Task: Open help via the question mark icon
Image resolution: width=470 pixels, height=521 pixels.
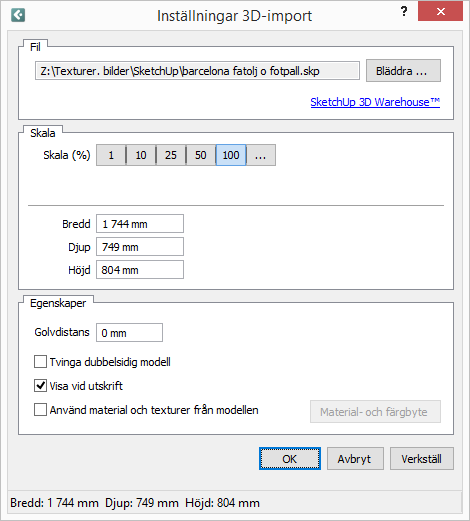Action: tap(404, 12)
